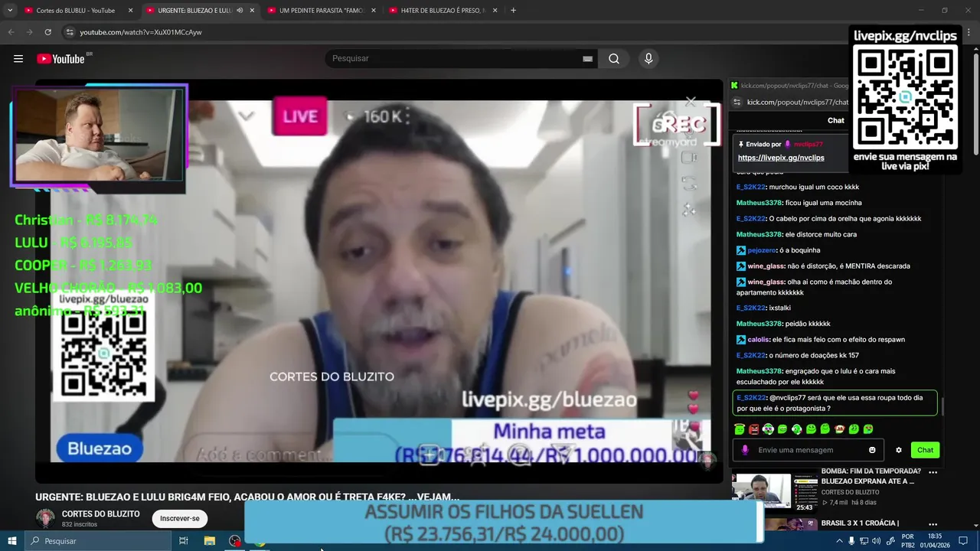Open the channel avatar below the video
980x551 pixels.
(x=46, y=518)
